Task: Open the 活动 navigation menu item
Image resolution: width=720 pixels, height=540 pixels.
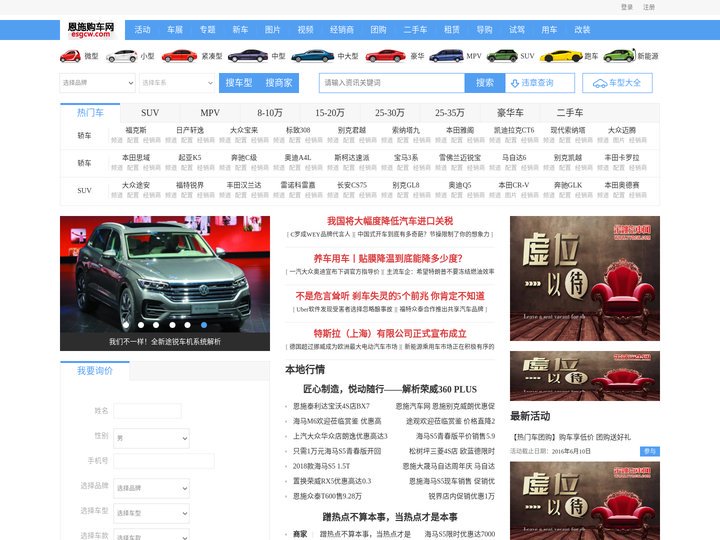Action: pos(142,30)
